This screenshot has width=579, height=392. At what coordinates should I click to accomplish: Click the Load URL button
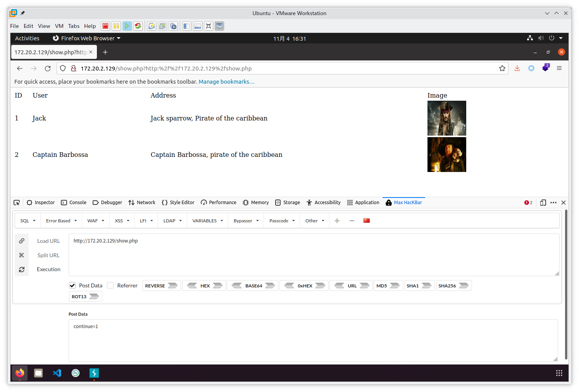coord(48,241)
